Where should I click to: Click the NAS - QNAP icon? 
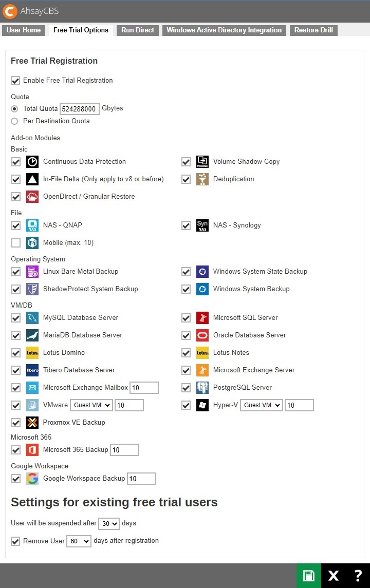click(32, 225)
